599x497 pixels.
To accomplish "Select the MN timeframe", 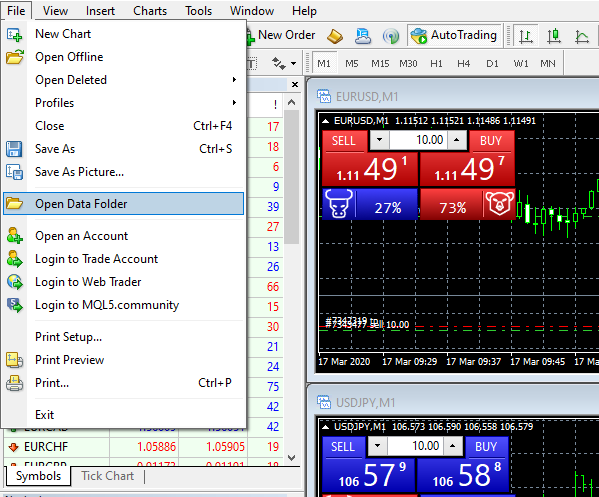I will (548, 63).
